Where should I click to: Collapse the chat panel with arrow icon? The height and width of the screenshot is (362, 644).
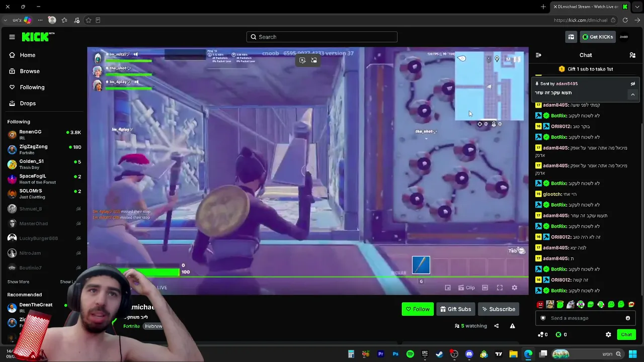click(x=538, y=55)
